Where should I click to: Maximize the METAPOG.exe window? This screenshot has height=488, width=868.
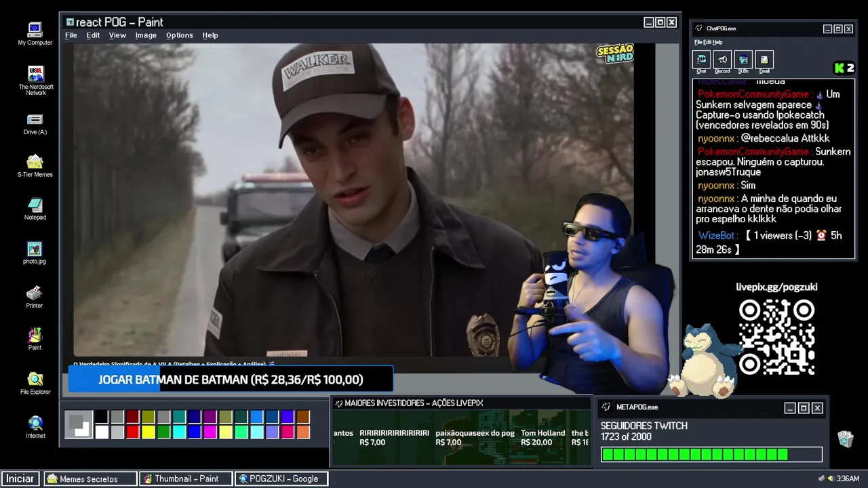804,408
